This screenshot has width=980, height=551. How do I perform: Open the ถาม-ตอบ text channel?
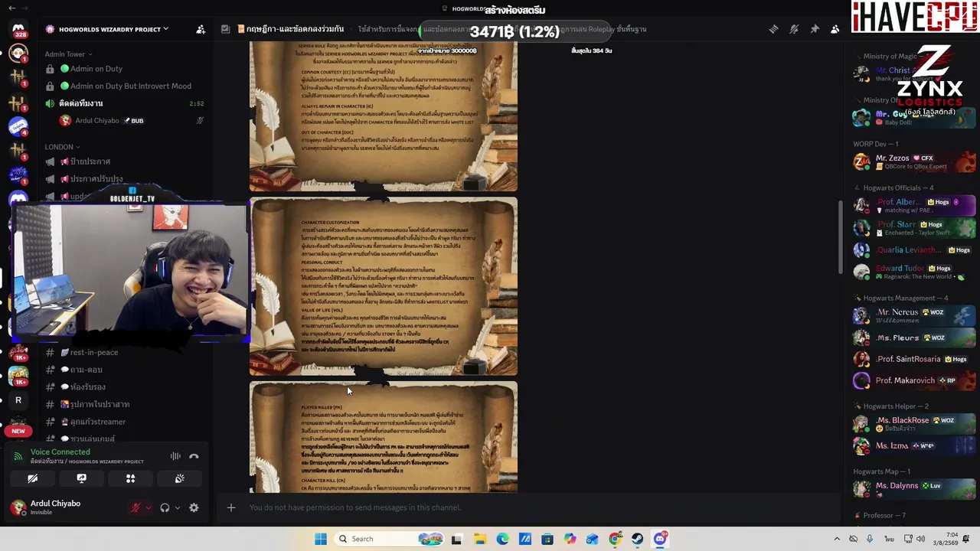(x=124, y=370)
